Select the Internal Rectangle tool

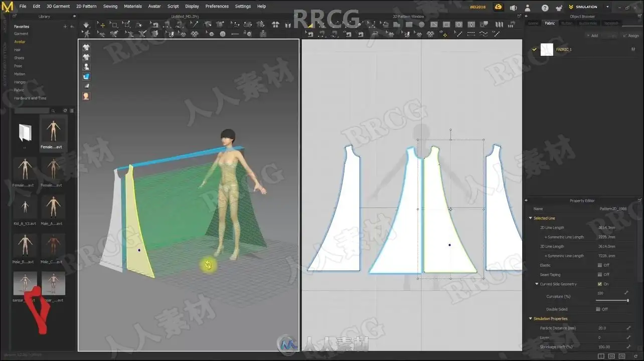pos(446,25)
